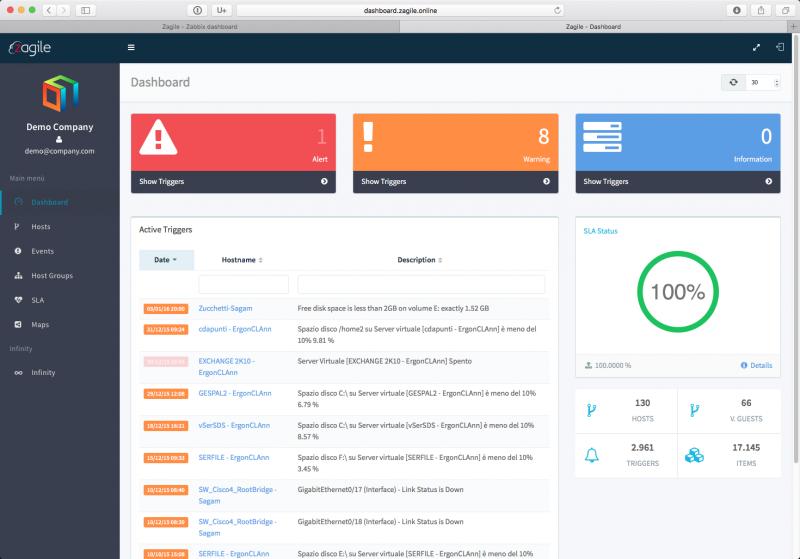Click the logout icon in header
Image resolution: width=800 pixels, height=559 pixels.
point(780,47)
